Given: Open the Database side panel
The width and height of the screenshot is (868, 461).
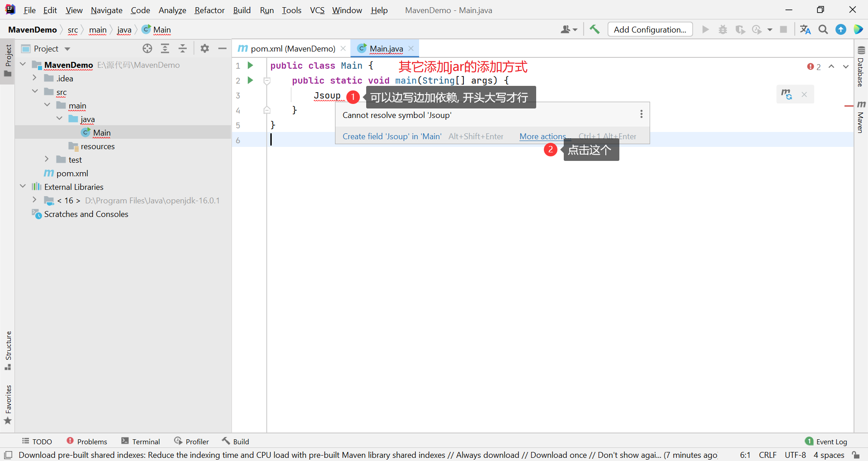Looking at the screenshot, I should (x=861, y=66).
